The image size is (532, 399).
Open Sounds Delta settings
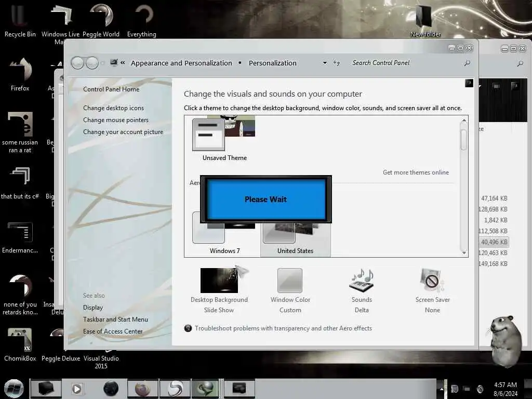362,290
